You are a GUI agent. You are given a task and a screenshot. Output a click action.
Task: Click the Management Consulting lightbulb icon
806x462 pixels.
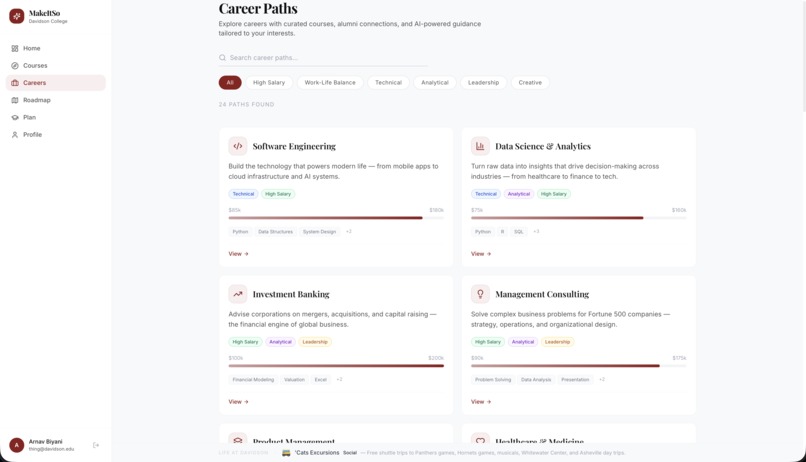[480, 294]
